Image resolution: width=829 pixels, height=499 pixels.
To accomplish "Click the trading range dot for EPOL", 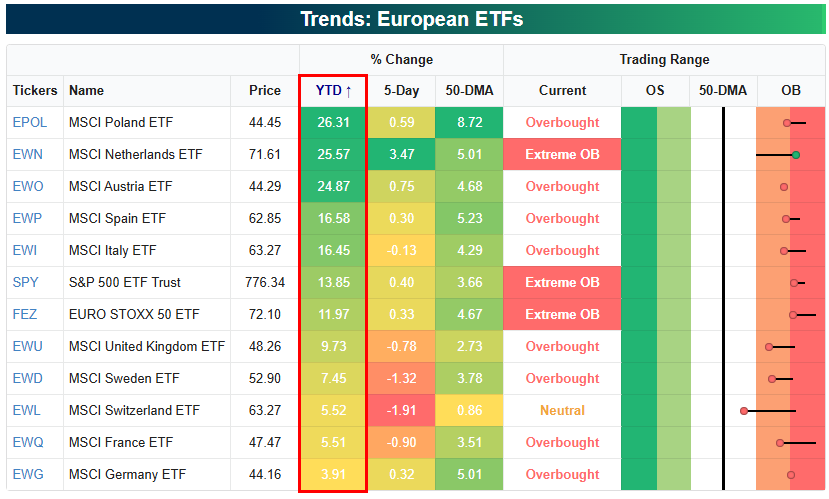I will click(x=787, y=123).
